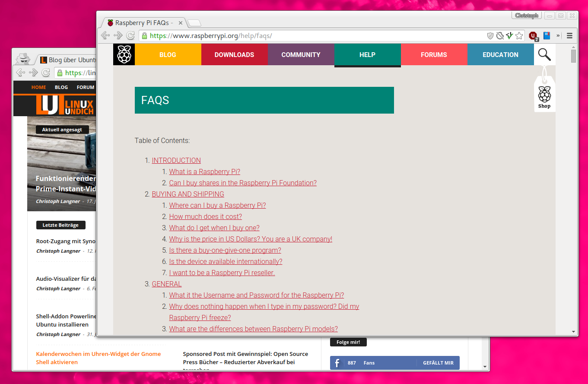Image resolution: width=588 pixels, height=384 pixels.
Task: Click the padlock in the background window
Action: click(x=60, y=73)
